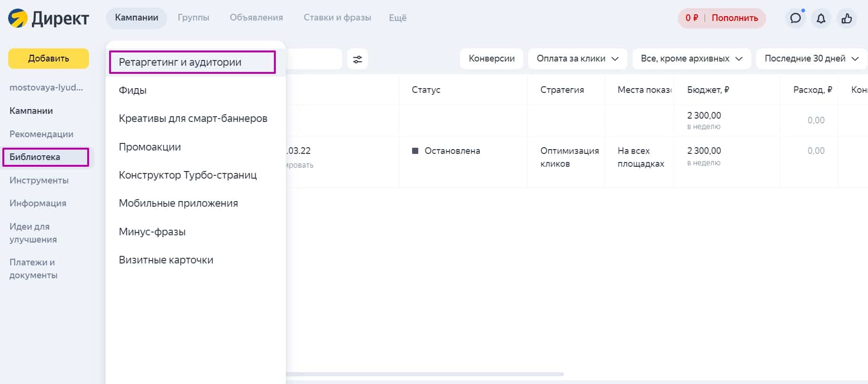
Task: Click the Бюджет, ₽ column header
Action: pos(708,90)
